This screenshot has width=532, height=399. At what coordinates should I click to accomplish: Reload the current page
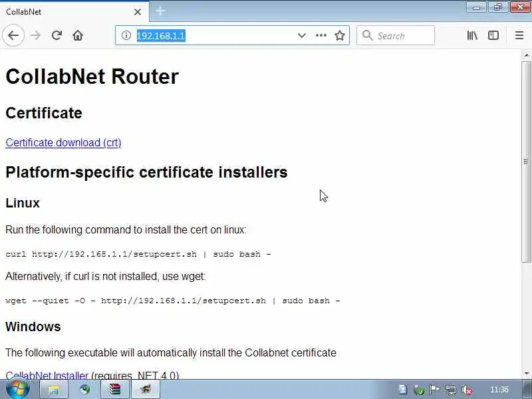pyautogui.click(x=57, y=35)
